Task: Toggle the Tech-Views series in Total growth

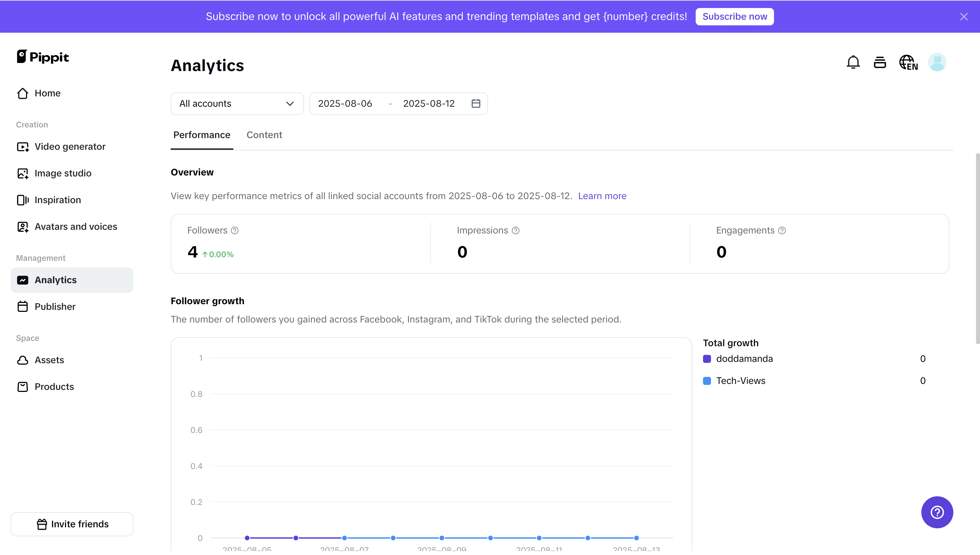Action: [741, 381]
